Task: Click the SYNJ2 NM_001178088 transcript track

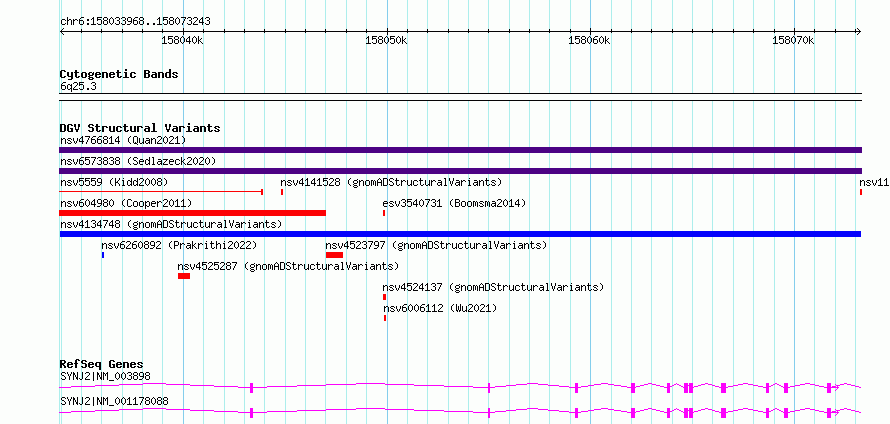Action: 460,413
